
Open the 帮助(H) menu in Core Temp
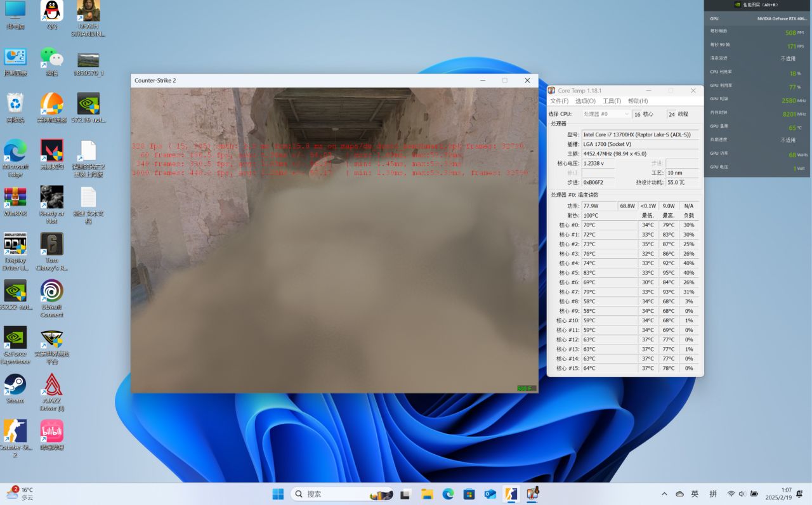(638, 101)
